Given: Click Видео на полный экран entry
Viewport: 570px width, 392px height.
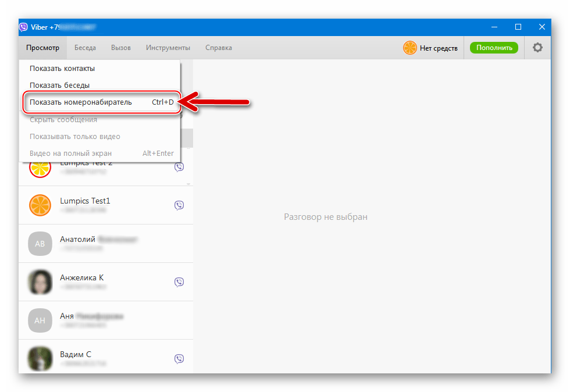Looking at the screenshot, I should [x=99, y=153].
